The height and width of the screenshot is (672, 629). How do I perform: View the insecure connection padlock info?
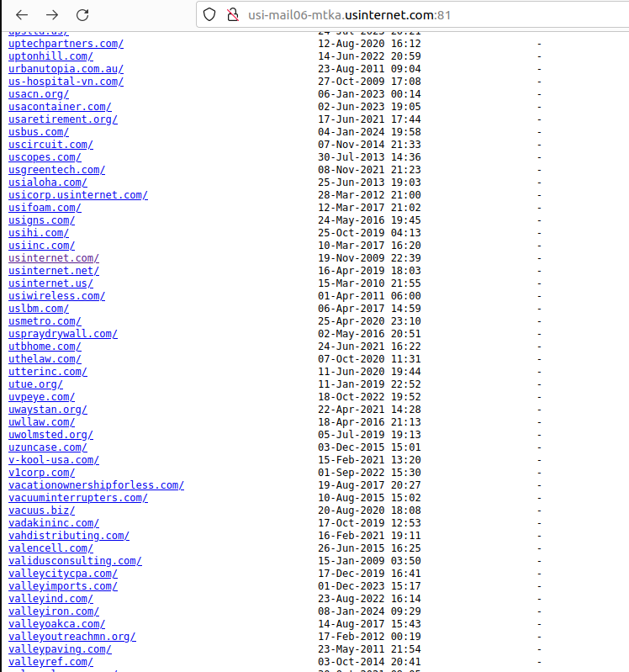point(233,15)
